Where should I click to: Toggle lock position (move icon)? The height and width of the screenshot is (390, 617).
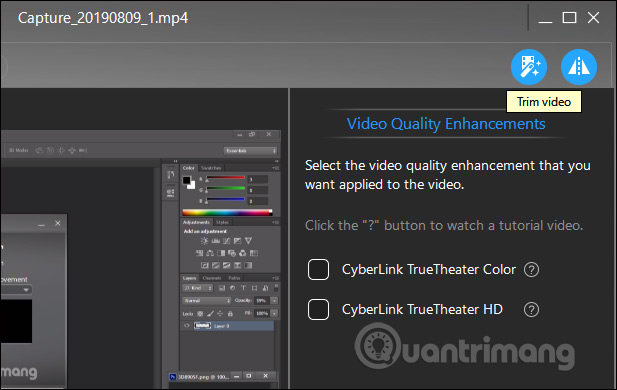[x=220, y=314]
